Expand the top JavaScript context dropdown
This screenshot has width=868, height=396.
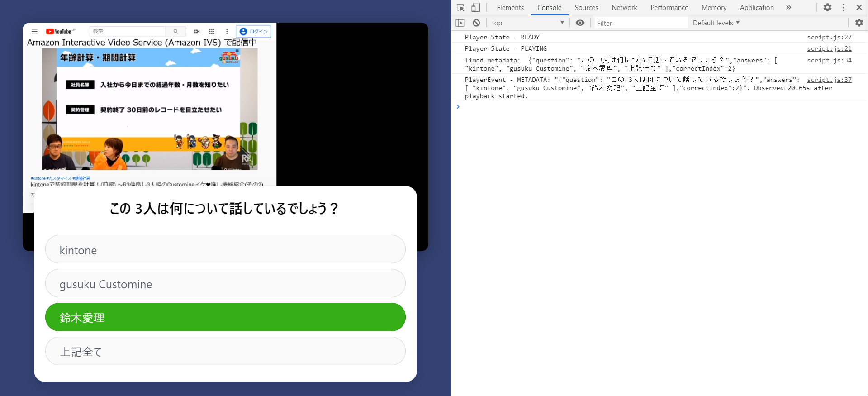coord(527,23)
